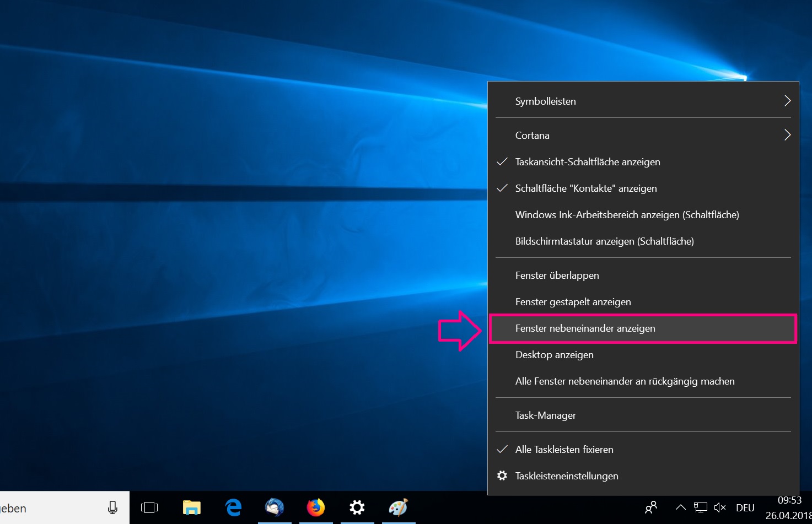The image size is (812, 524).
Task: Click the Cortana microphone icon
Action: [x=112, y=507]
